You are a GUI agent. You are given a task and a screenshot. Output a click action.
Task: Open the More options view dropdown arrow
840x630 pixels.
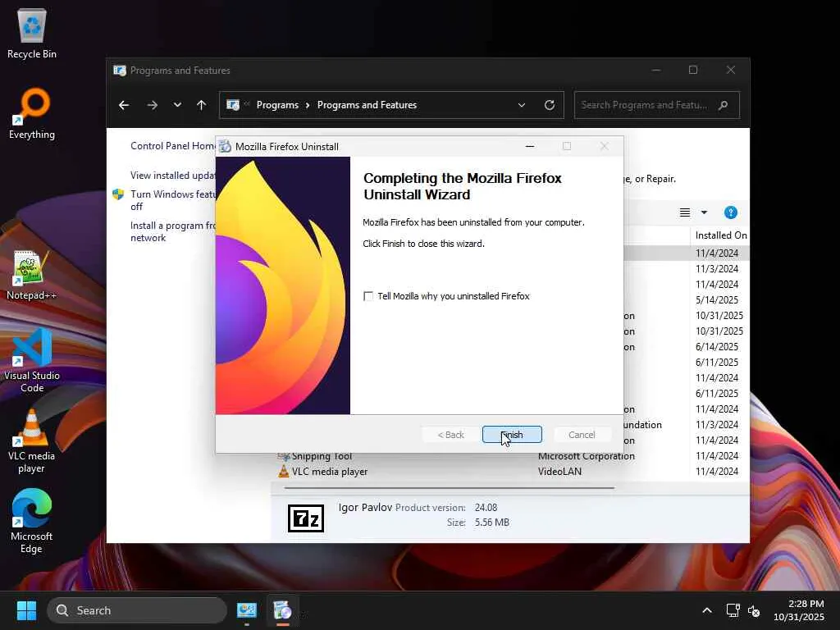(x=704, y=212)
